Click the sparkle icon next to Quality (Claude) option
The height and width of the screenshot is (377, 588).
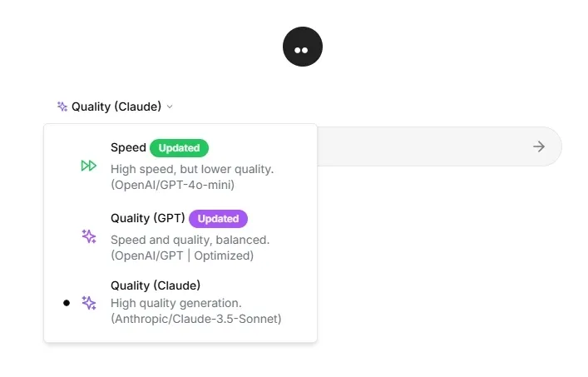(89, 303)
